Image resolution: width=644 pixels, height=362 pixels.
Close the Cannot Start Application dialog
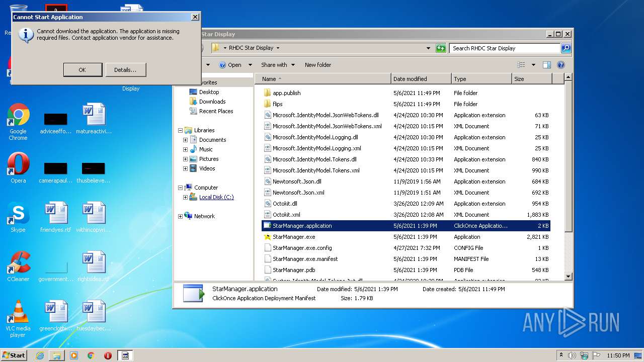(195, 17)
